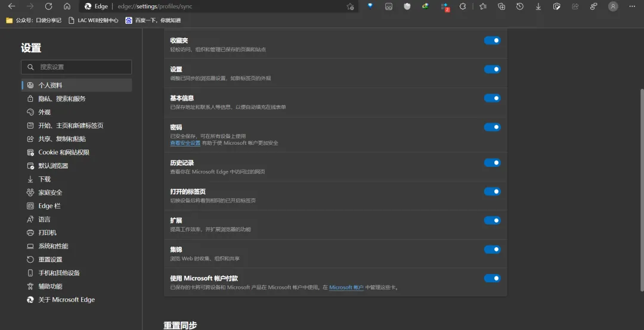
Task: Open 外观 settings section
Action: (76, 112)
